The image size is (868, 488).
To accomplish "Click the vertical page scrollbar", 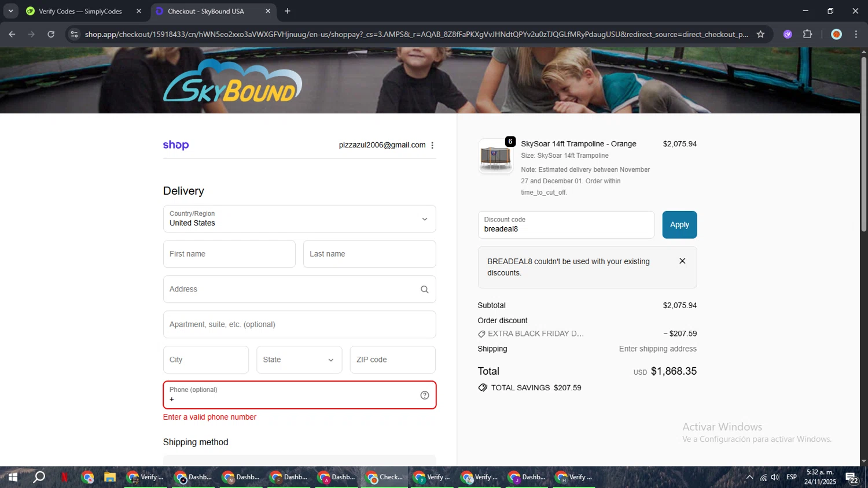I will pyautogui.click(x=864, y=145).
